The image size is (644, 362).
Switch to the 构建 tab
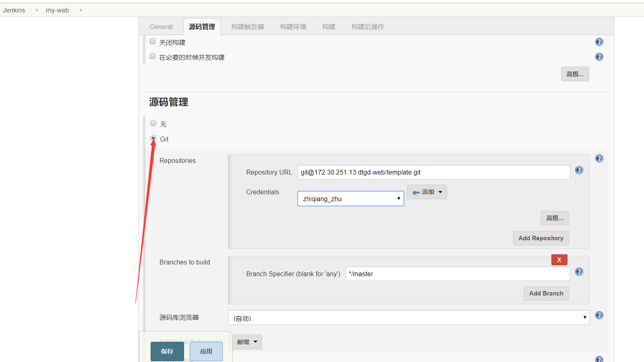(x=329, y=27)
